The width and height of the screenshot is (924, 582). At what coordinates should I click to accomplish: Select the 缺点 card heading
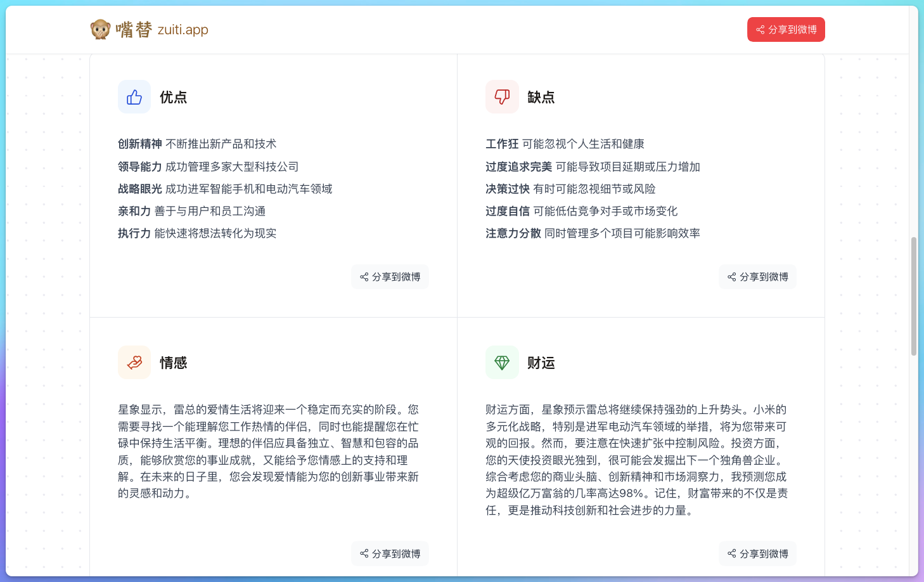[541, 96]
